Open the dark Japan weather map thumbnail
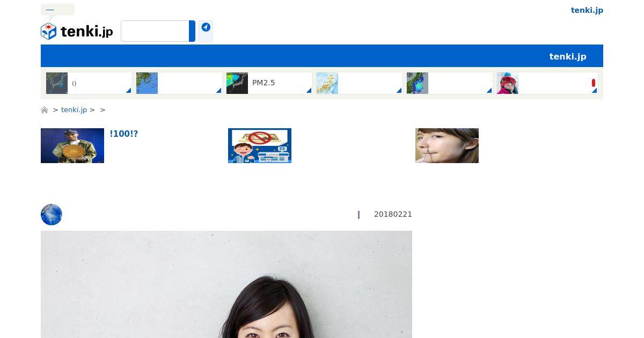The image size is (644, 338). [x=57, y=83]
